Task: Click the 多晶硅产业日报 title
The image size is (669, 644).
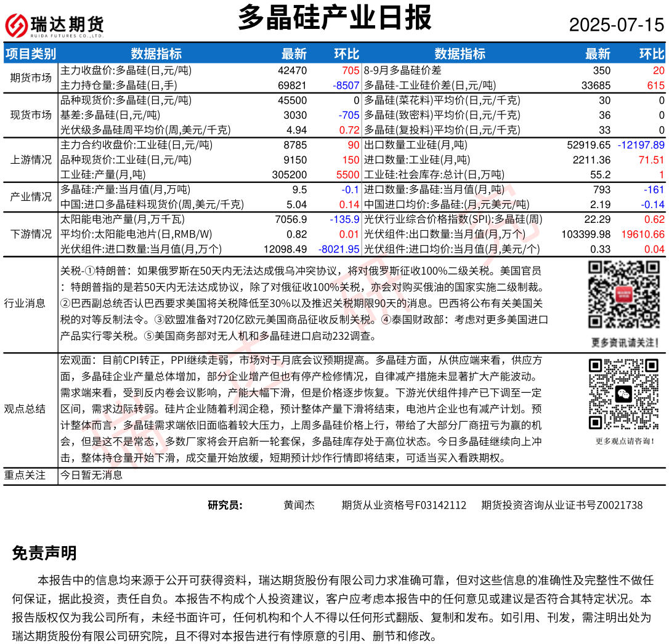Action: [334, 18]
